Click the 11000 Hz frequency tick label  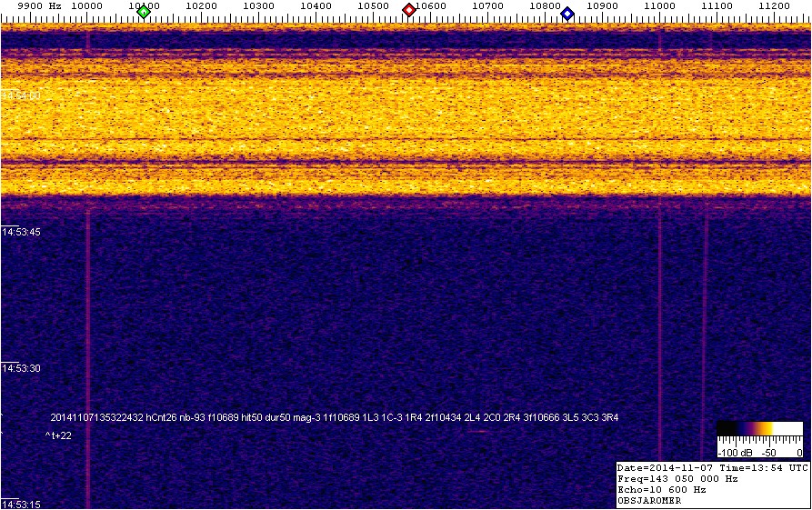click(x=660, y=6)
